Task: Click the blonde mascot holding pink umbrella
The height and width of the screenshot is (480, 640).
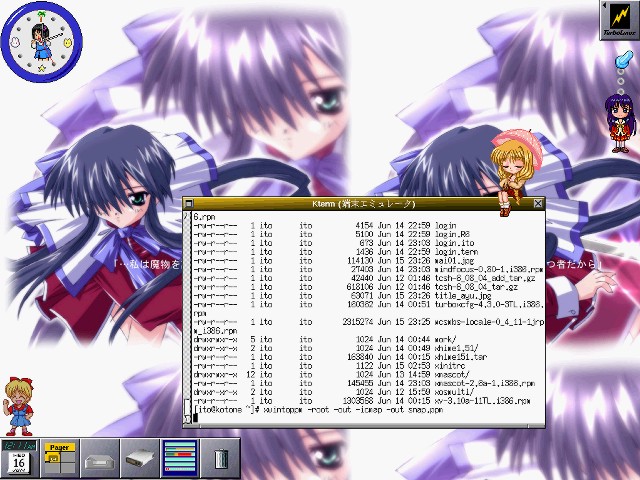Action: pyautogui.click(x=516, y=171)
